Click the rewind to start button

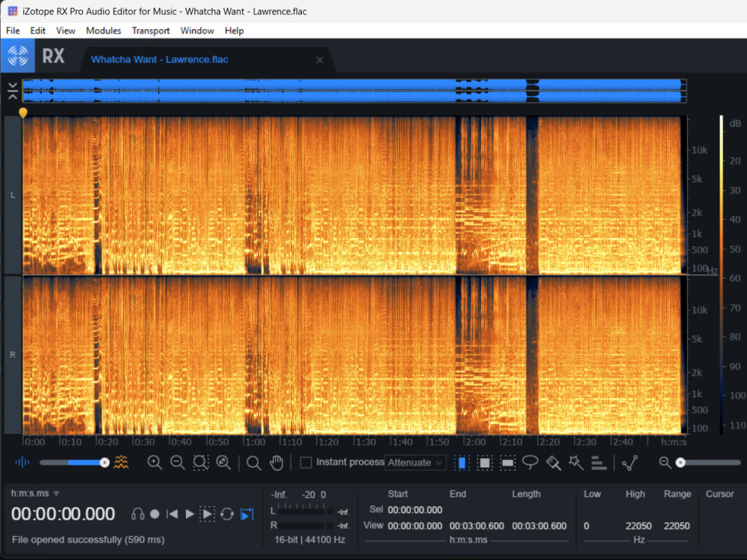[172, 514]
